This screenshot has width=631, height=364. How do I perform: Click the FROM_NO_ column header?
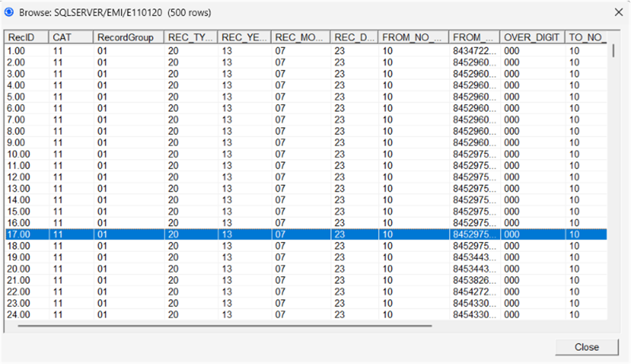(413, 37)
